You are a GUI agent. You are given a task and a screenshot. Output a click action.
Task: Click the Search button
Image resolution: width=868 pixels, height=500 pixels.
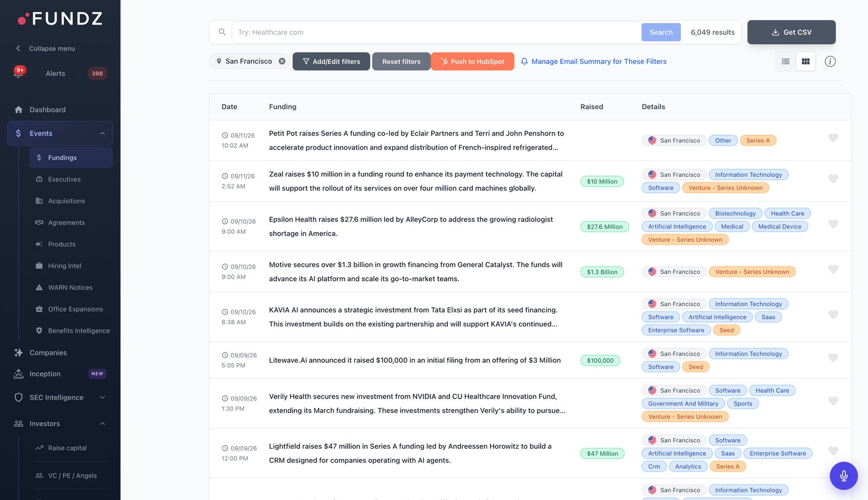coord(661,32)
